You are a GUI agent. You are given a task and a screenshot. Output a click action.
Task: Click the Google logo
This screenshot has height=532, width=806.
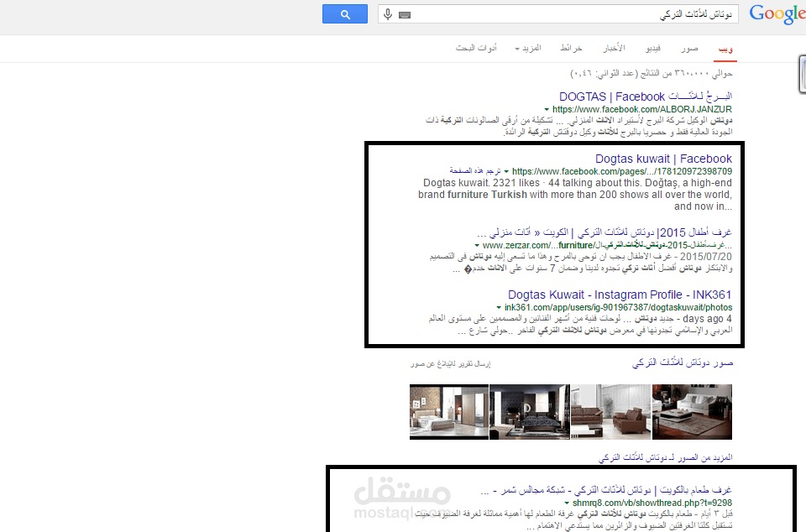777,14
